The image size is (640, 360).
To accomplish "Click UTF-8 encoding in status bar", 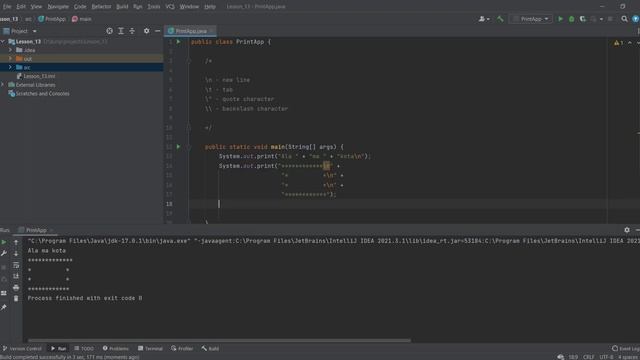I will (606, 357).
